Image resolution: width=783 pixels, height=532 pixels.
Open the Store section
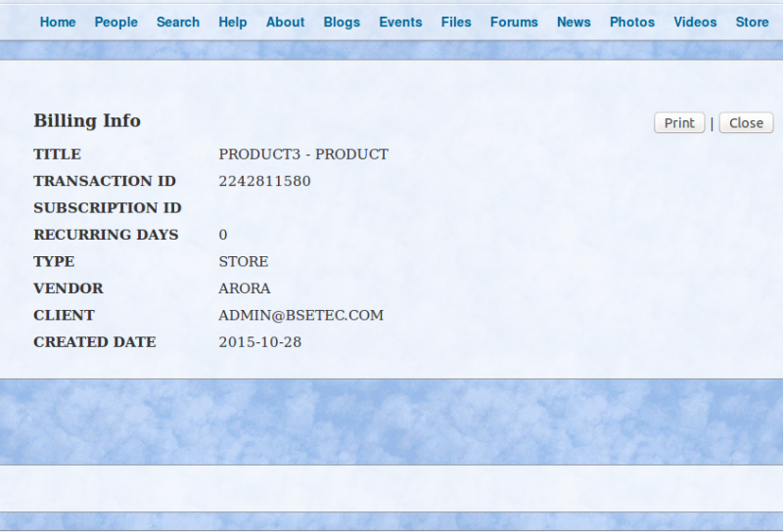(752, 22)
